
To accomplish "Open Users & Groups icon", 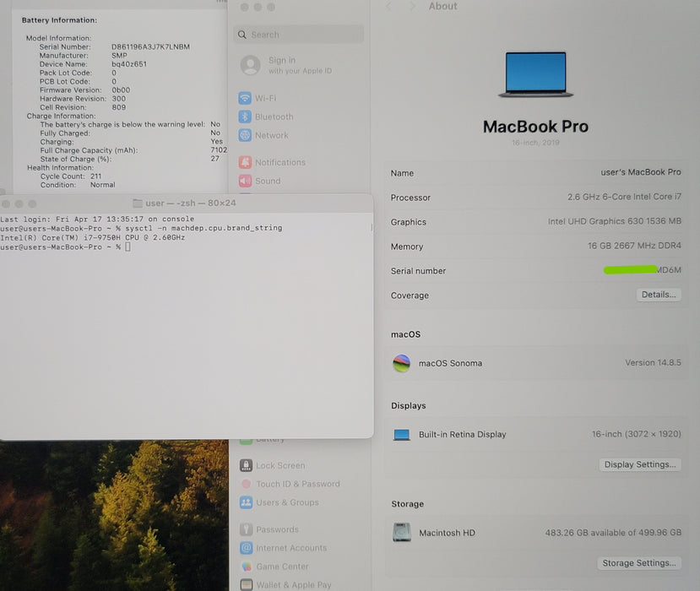I will (246, 502).
